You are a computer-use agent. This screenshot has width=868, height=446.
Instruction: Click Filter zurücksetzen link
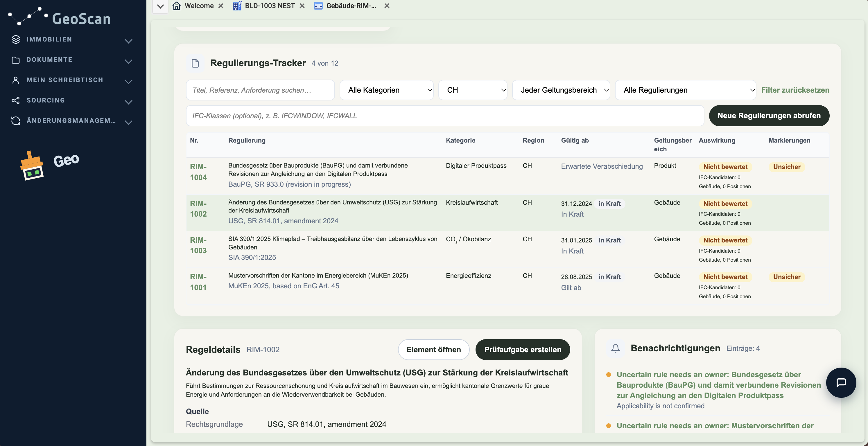(795, 90)
